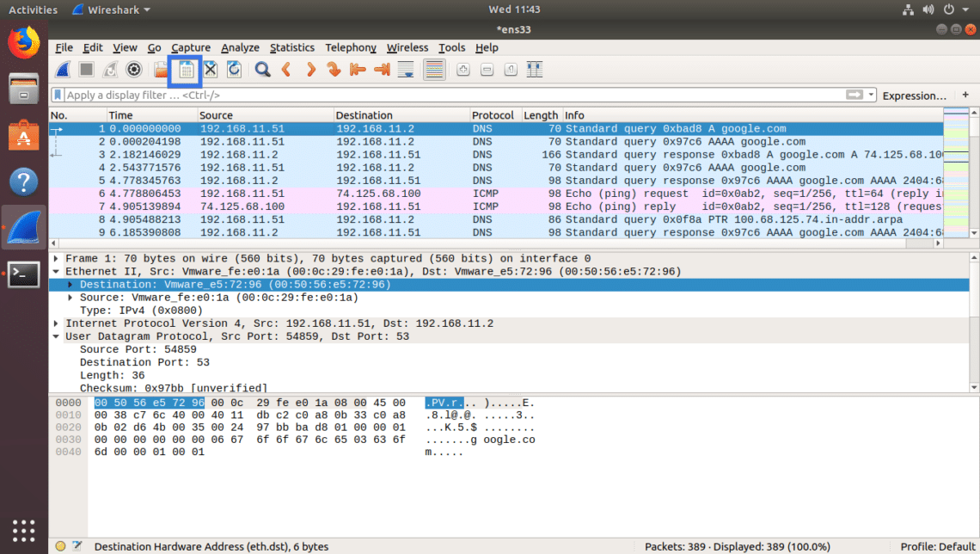Restart the current capture
Image resolution: width=980 pixels, height=554 pixels.
(110, 70)
